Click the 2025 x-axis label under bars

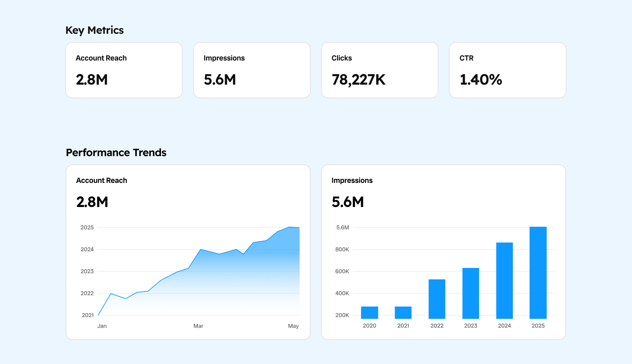click(x=538, y=326)
